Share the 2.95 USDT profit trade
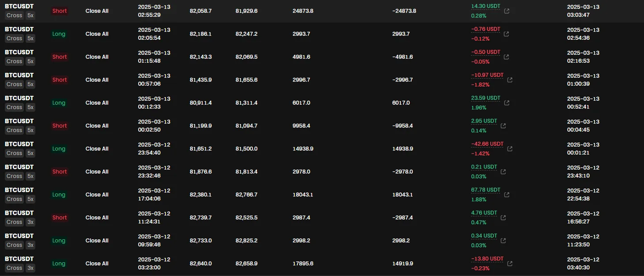Screen dimensions: 644x276 point(504,126)
